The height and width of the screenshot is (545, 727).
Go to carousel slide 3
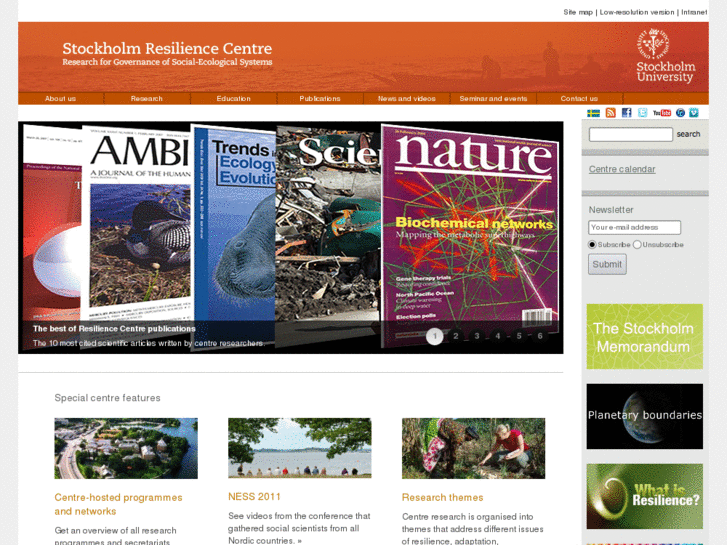(477, 336)
